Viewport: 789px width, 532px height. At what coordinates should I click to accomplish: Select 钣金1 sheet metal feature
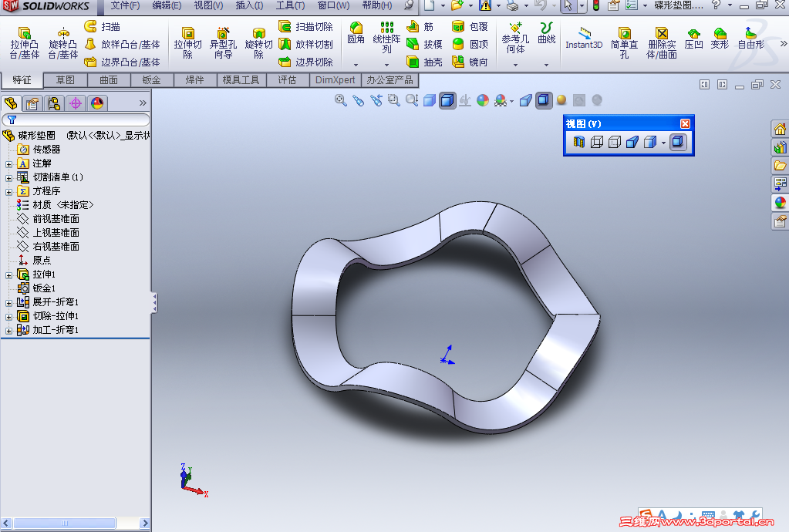point(37,288)
